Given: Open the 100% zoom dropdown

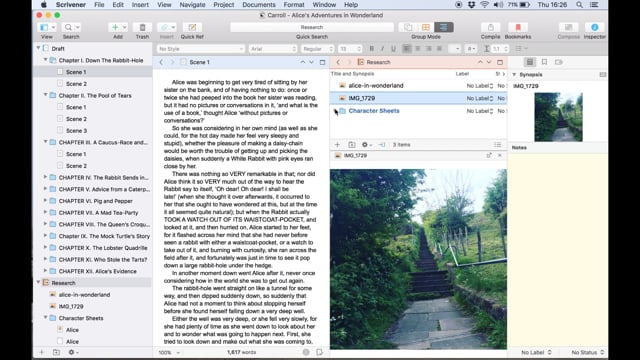Looking at the screenshot, I should click(169, 352).
